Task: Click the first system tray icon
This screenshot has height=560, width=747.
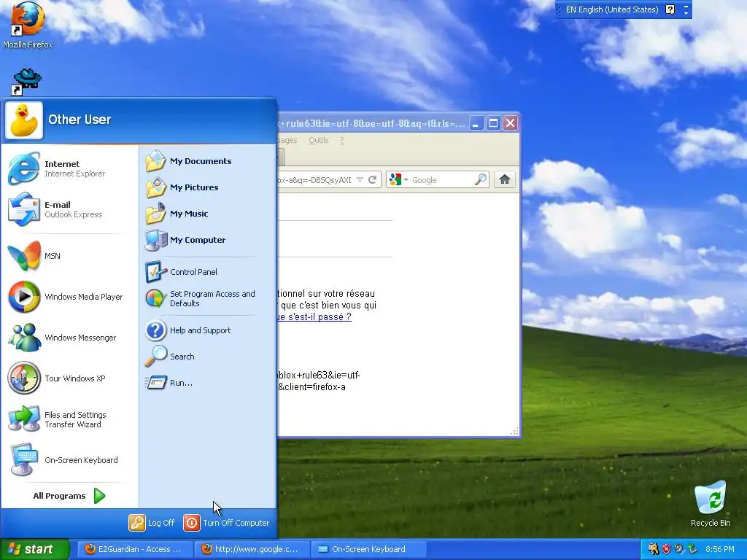Action: (653, 549)
